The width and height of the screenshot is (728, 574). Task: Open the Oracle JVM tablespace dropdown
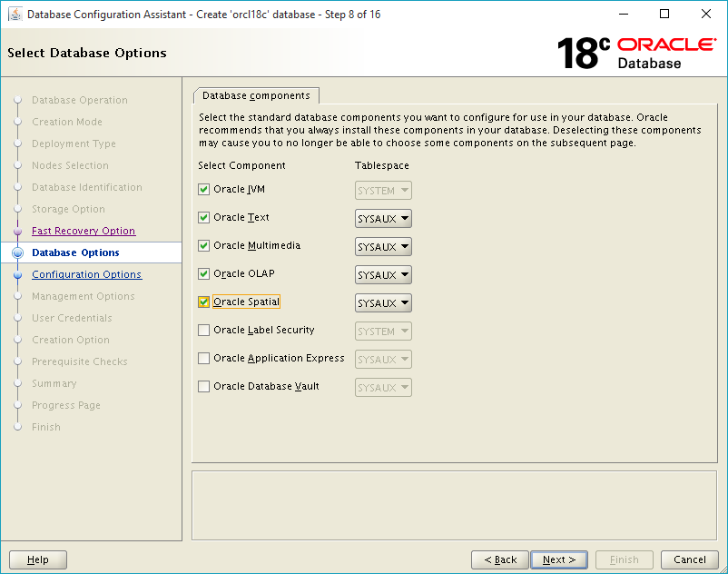pyautogui.click(x=383, y=191)
